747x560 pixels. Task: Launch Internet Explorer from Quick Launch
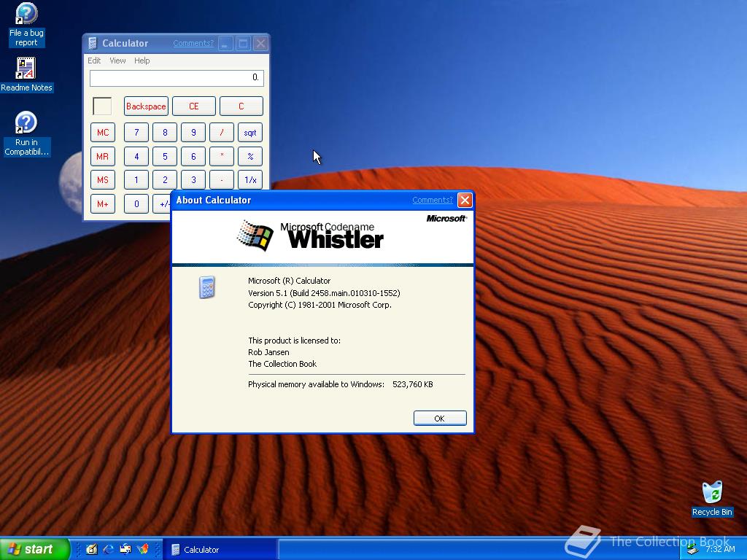click(109, 549)
